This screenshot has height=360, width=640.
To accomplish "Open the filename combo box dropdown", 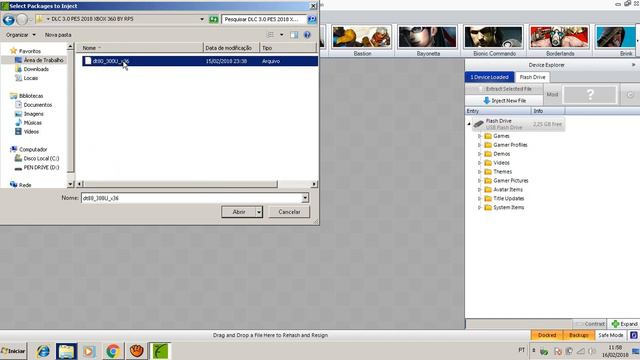I will (305, 198).
